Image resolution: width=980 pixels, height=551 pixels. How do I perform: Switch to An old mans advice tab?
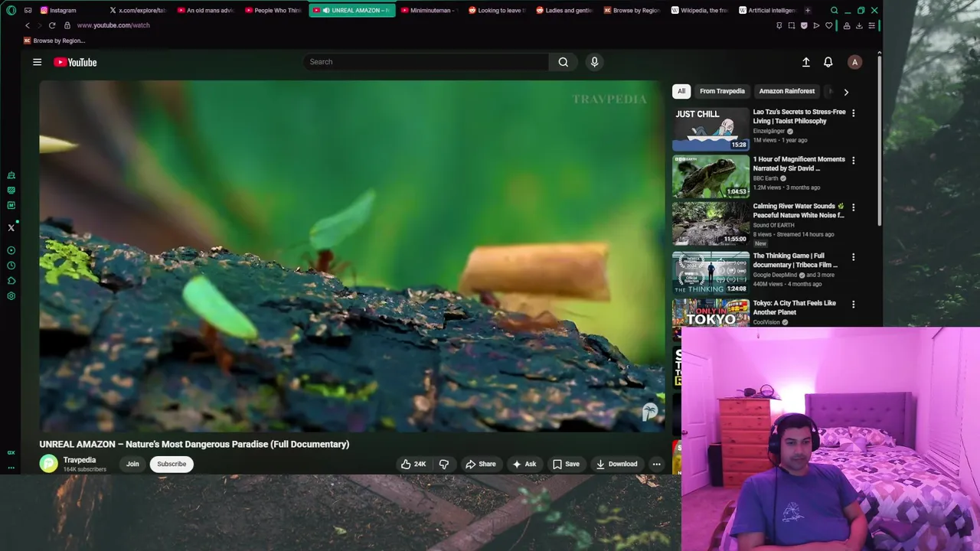click(207, 10)
